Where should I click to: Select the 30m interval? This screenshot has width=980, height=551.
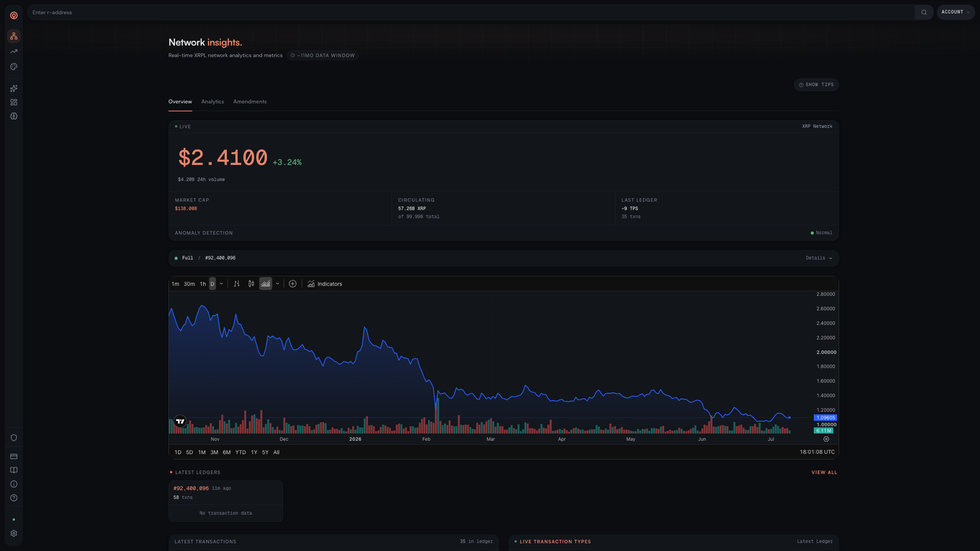pos(189,284)
